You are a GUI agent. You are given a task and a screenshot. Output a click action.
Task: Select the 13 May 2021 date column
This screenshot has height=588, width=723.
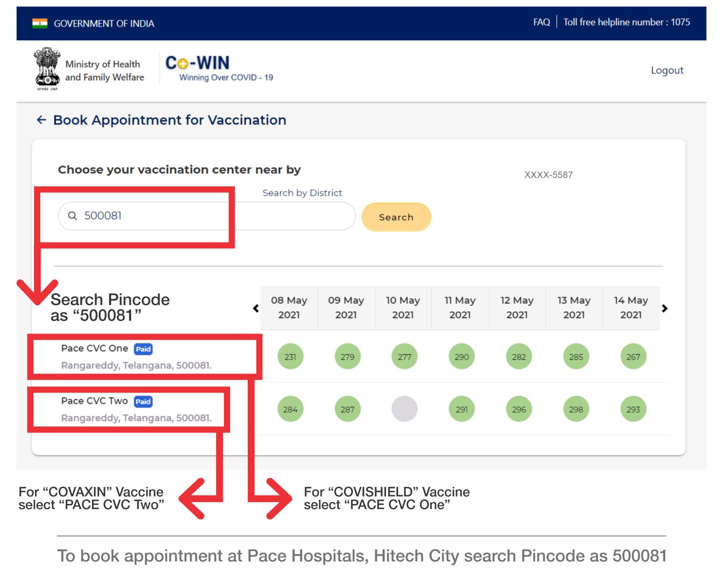click(x=574, y=308)
